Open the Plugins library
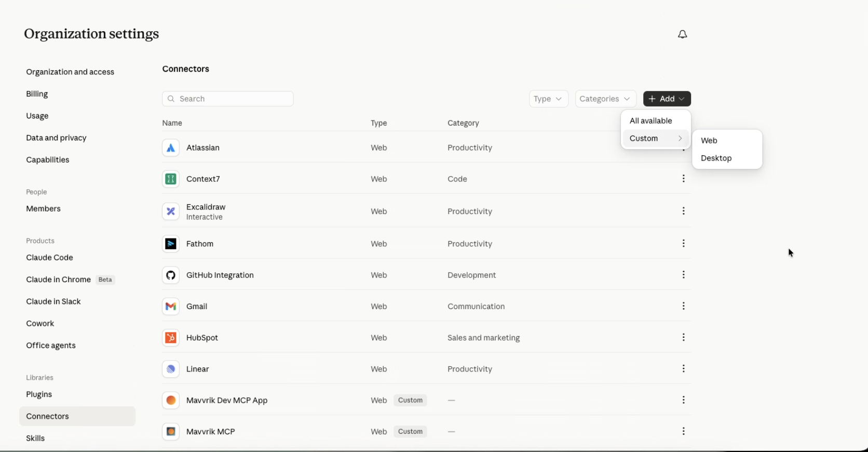Viewport: 868px width, 452px height. (x=39, y=395)
